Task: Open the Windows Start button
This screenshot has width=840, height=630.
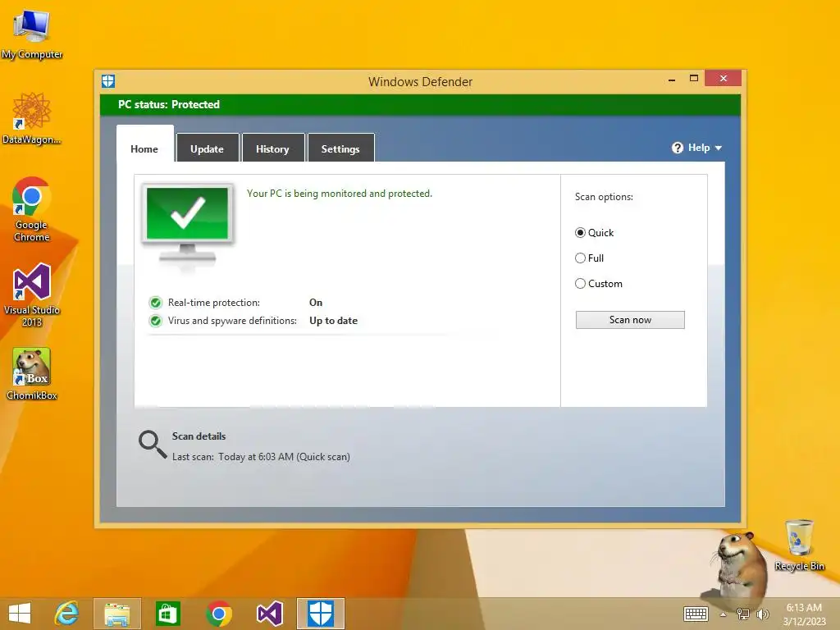Action: pos(20,614)
